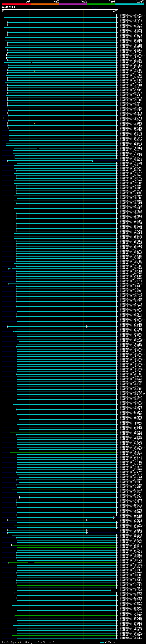
Task: Select hit label UniRef100_Q8W3J1
Action: (x=131, y=143)
